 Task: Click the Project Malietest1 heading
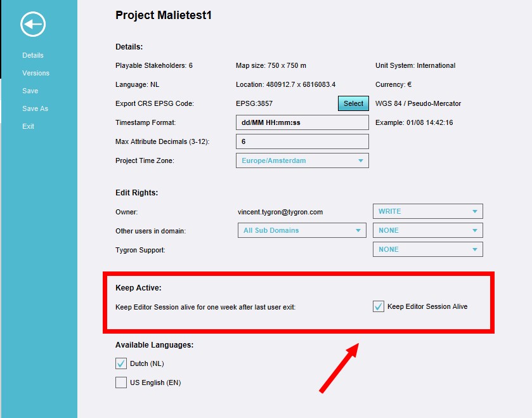point(164,15)
